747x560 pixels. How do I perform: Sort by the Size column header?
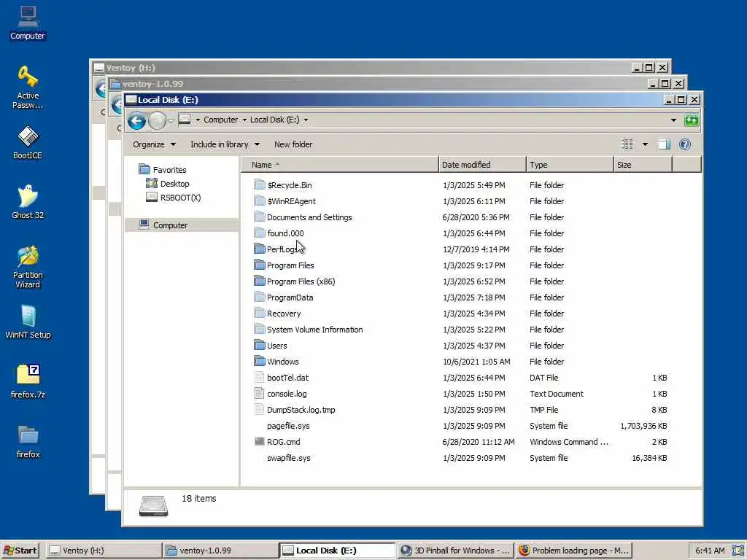point(643,165)
